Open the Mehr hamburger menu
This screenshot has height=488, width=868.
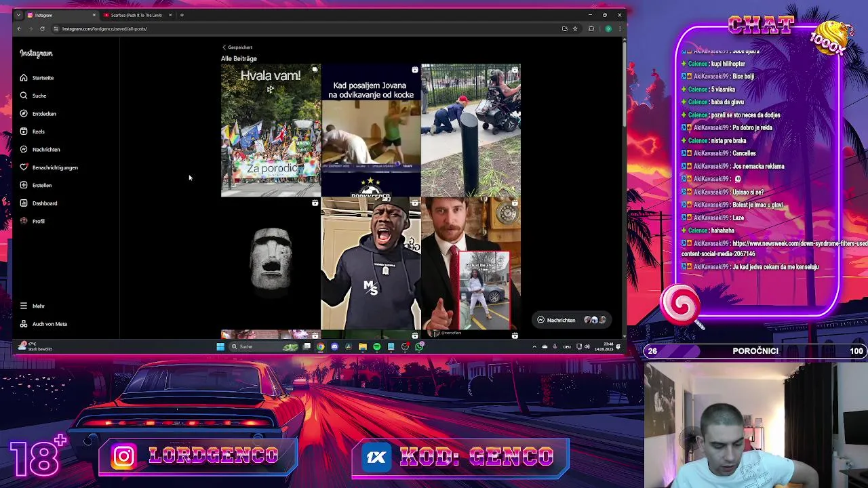[x=24, y=306]
